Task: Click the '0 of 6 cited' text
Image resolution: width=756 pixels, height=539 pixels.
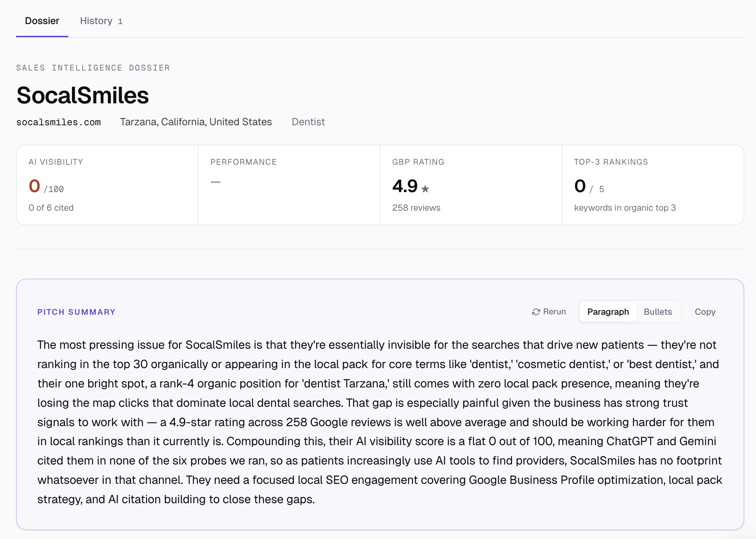Action: (x=51, y=207)
